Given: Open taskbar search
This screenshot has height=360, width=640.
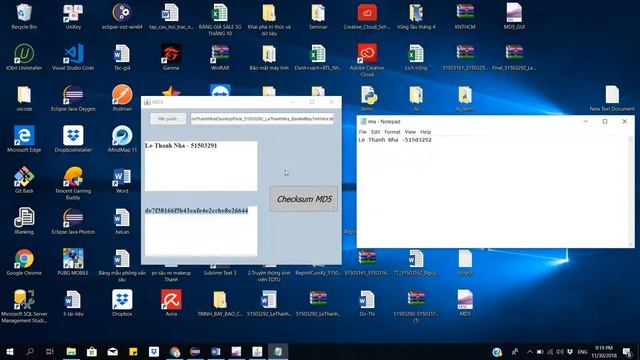Looking at the screenshot, I should pos(30,351).
